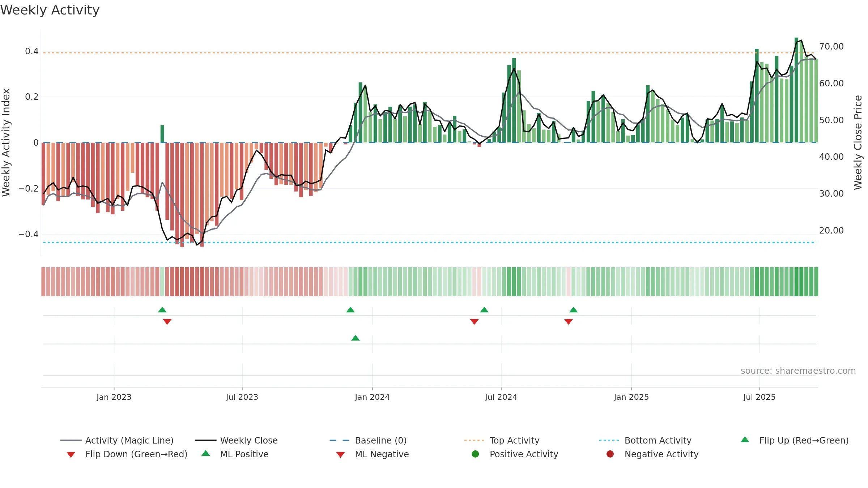Click the cyan dotted Bottom Activity line

(430, 243)
